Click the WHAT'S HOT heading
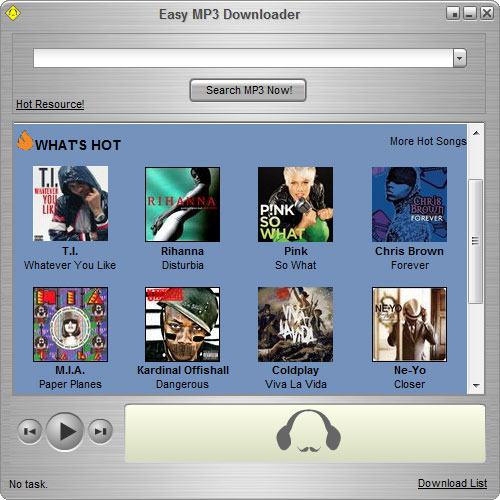Viewport: 500px width, 500px height. 78,145
